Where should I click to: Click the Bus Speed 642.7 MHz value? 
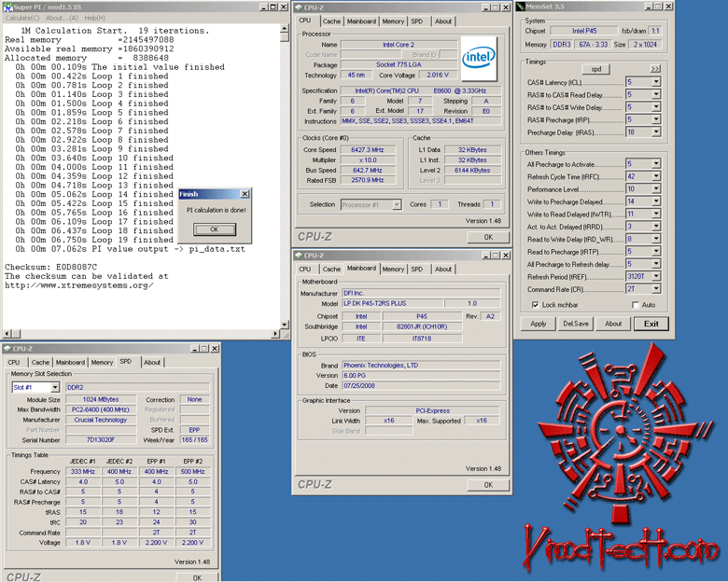[x=367, y=171]
